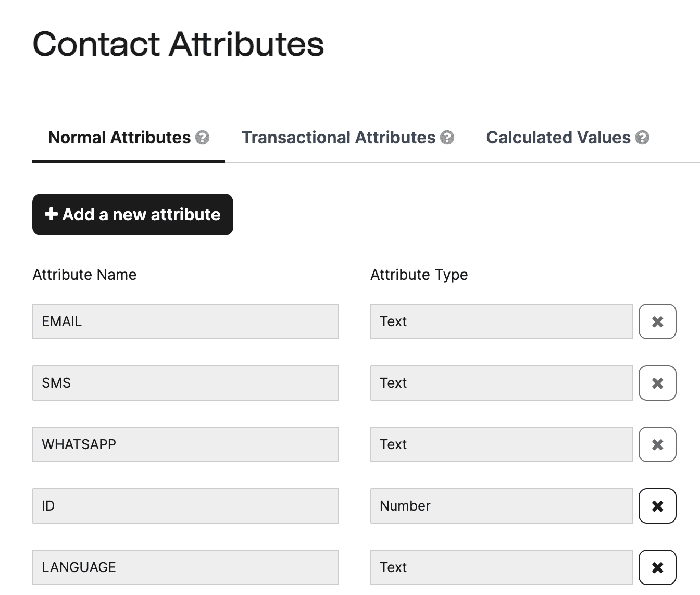The height and width of the screenshot is (595, 700).
Task: Remove the LANGUAGE attribute
Action: [657, 567]
